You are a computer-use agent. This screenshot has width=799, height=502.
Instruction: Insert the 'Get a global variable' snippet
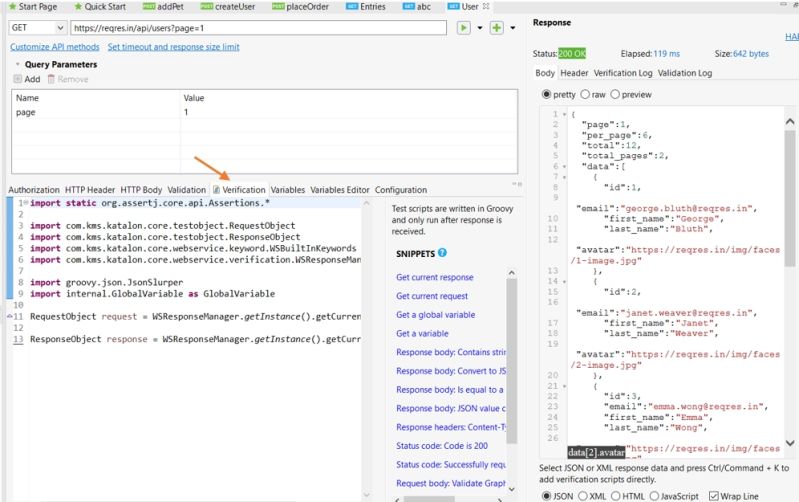(x=435, y=315)
